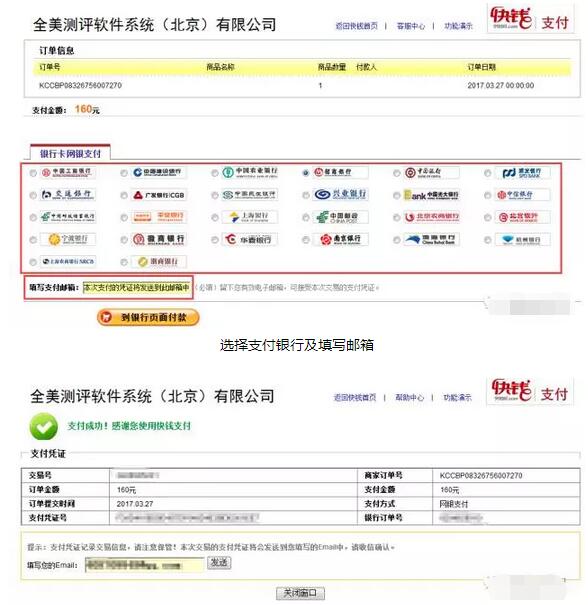Click order number KCCBP08326756007270 in 订单信息 table
Screen dimensions: 588x605
tap(80, 85)
